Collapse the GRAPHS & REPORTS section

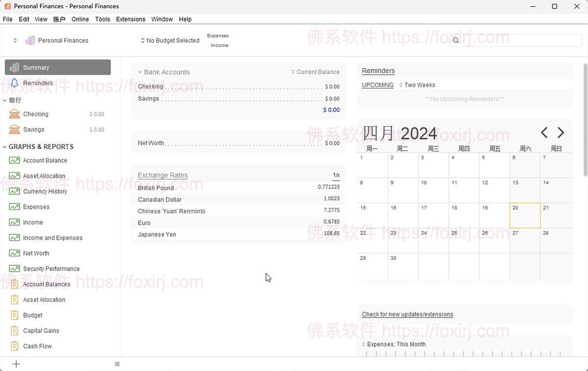6,146
